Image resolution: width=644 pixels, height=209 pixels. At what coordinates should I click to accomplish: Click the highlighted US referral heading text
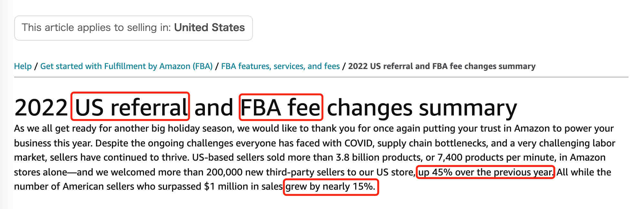130,107
